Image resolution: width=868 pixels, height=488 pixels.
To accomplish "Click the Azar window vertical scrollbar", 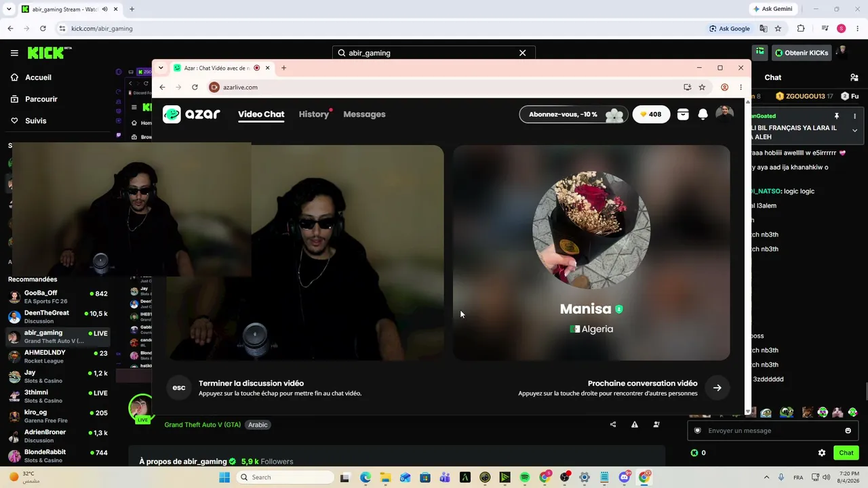I will click(748, 256).
